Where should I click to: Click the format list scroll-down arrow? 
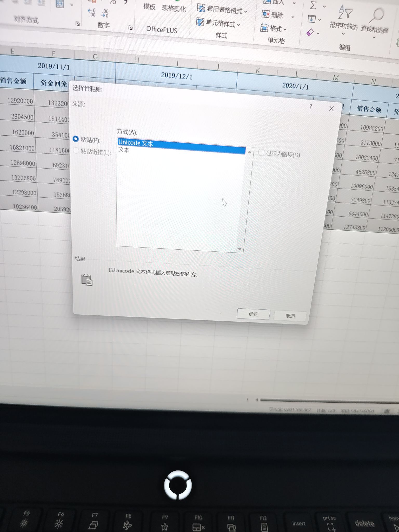coord(240,249)
